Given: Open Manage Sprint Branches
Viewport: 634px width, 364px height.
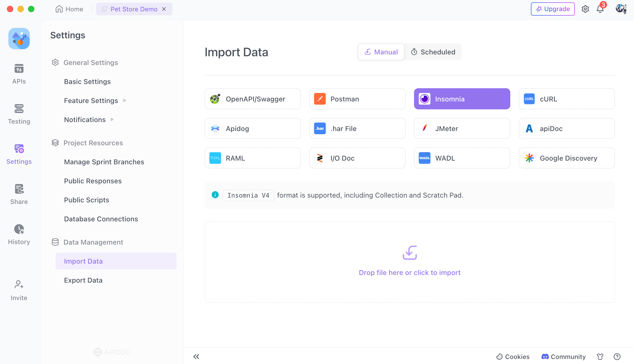Looking at the screenshot, I should coord(104,162).
